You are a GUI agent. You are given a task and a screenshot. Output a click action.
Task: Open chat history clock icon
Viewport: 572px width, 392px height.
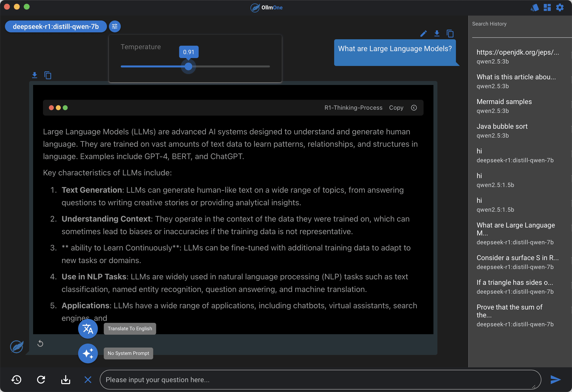[16, 380]
